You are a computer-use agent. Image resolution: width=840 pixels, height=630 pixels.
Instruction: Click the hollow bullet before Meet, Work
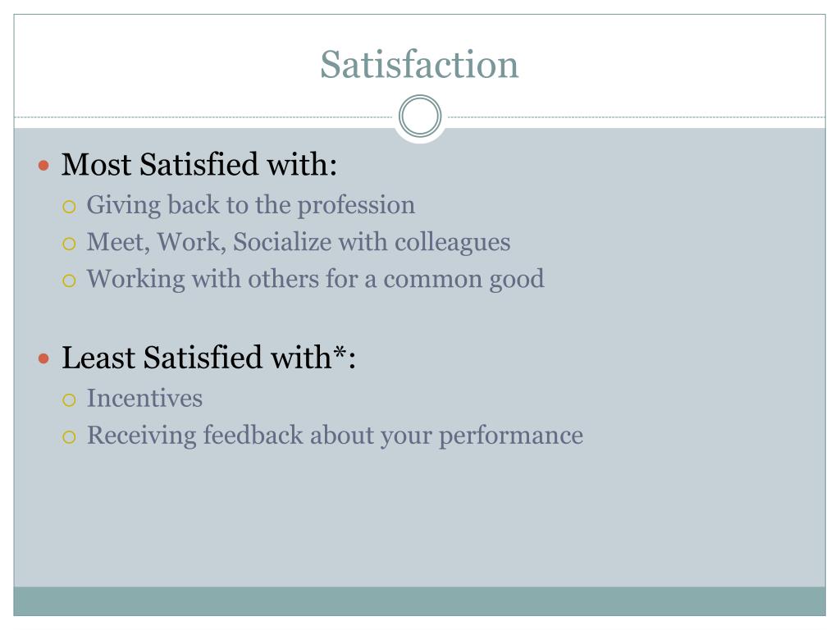click(x=69, y=244)
